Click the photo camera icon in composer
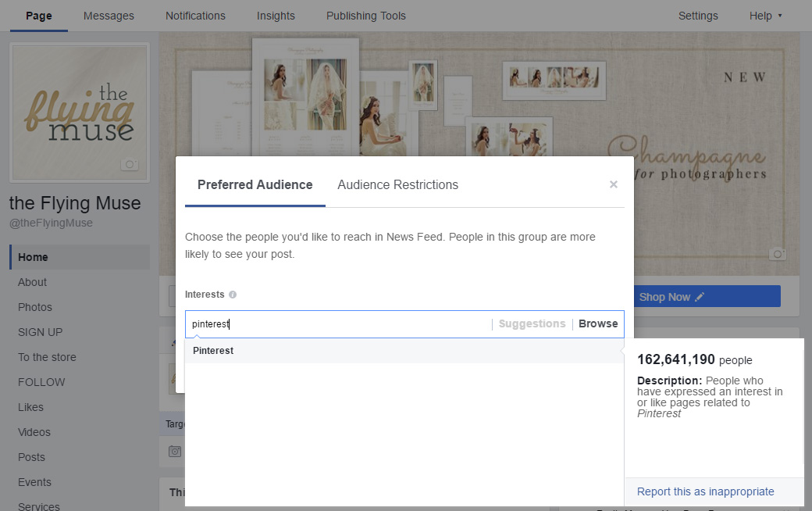The width and height of the screenshot is (812, 511). point(175,452)
